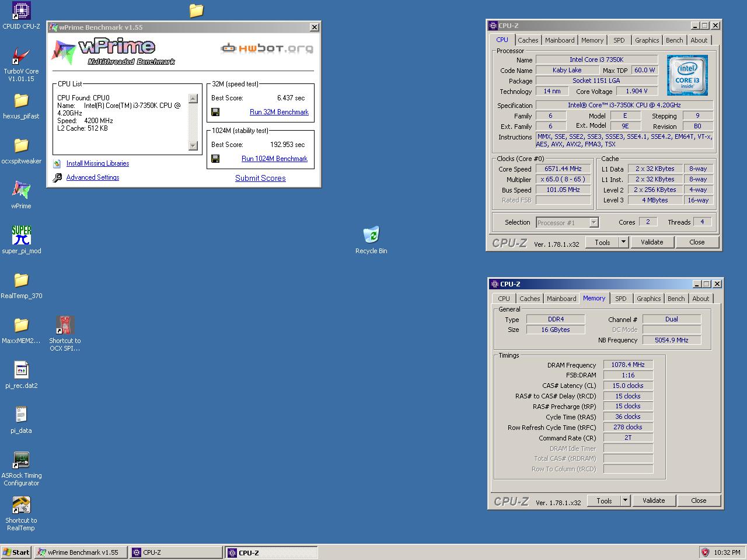The image size is (747, 560).
Task: Select the Recycle Bin icon
Action: pyautogui.click(x=371, y=235)
